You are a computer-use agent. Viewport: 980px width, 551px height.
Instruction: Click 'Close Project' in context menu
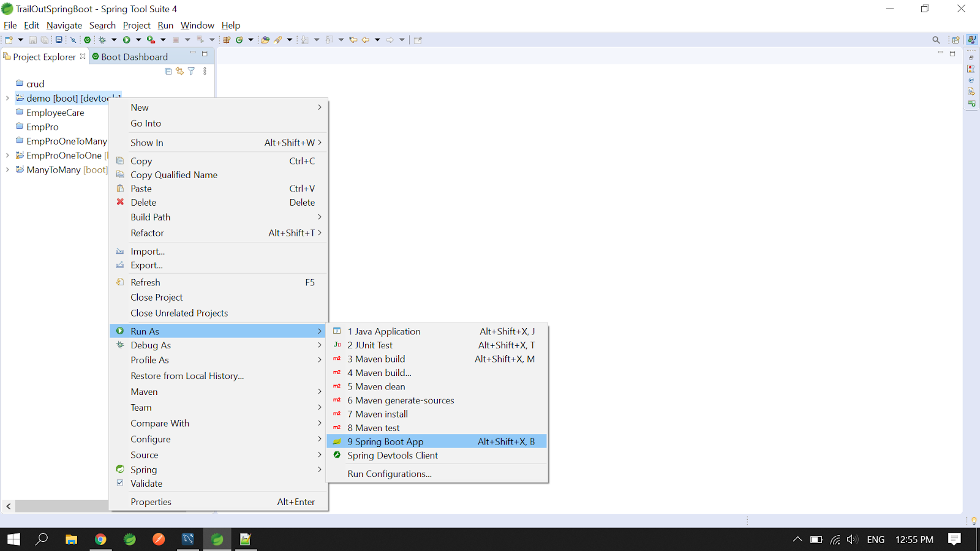coord(219,297)
